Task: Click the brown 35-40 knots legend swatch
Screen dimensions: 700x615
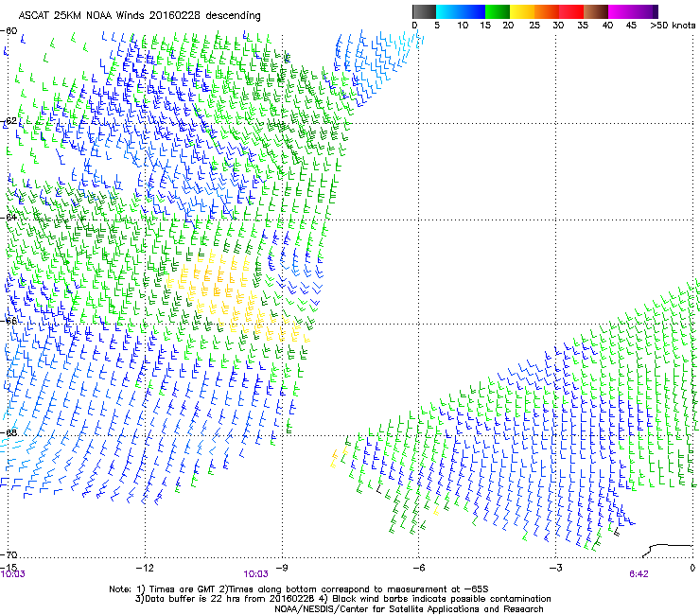Action: pos(596,11)
